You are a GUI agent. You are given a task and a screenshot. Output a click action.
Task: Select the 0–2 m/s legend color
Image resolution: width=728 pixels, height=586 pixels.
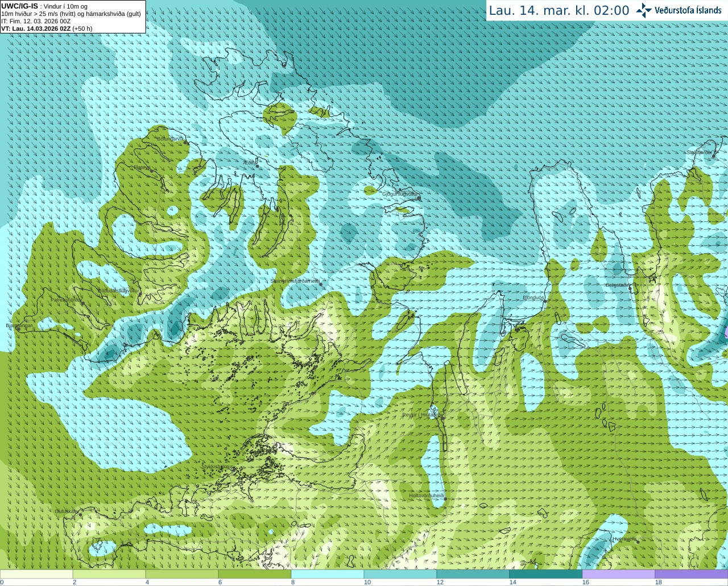coord(36,574)
